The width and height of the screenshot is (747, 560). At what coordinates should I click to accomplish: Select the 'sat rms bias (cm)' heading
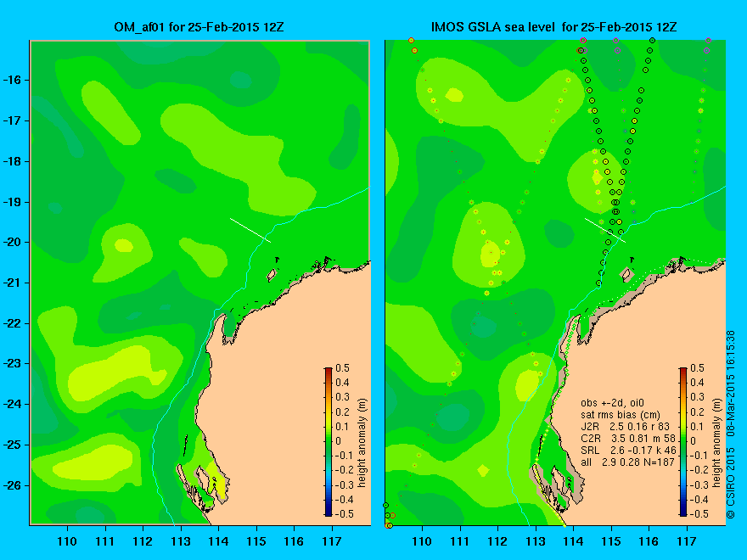[x=621, y=415]
